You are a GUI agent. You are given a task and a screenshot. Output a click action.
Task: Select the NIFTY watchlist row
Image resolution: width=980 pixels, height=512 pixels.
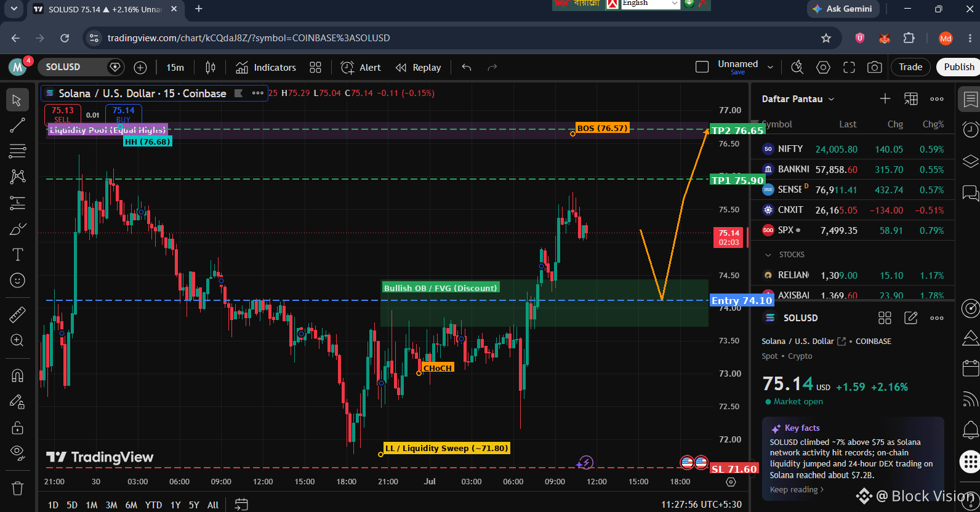(853, 149)
